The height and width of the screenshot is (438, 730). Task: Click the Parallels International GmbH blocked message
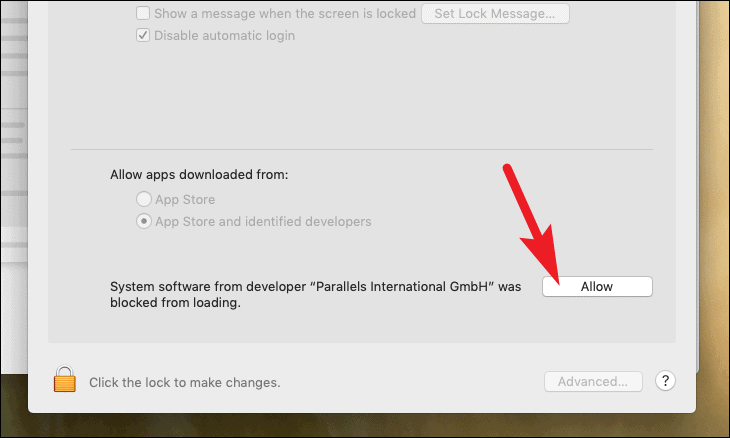click(316, 294)
